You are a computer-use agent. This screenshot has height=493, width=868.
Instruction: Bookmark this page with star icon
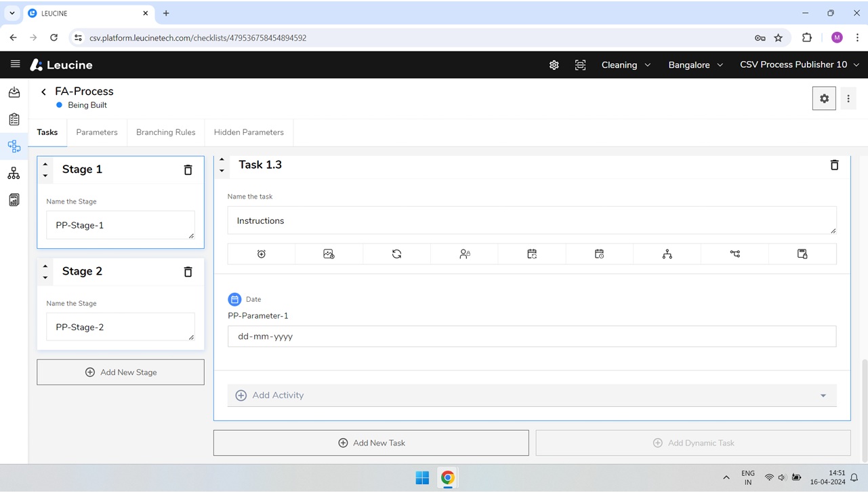click(779, 38)
